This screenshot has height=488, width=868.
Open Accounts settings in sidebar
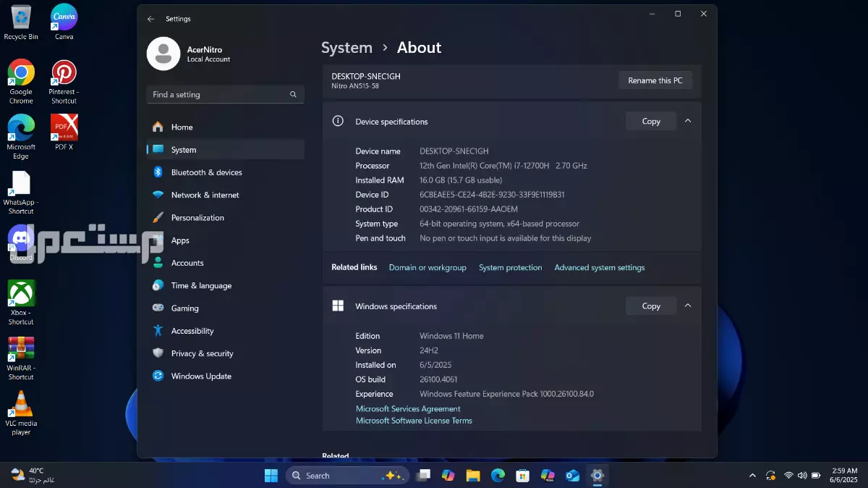(225, 263)
